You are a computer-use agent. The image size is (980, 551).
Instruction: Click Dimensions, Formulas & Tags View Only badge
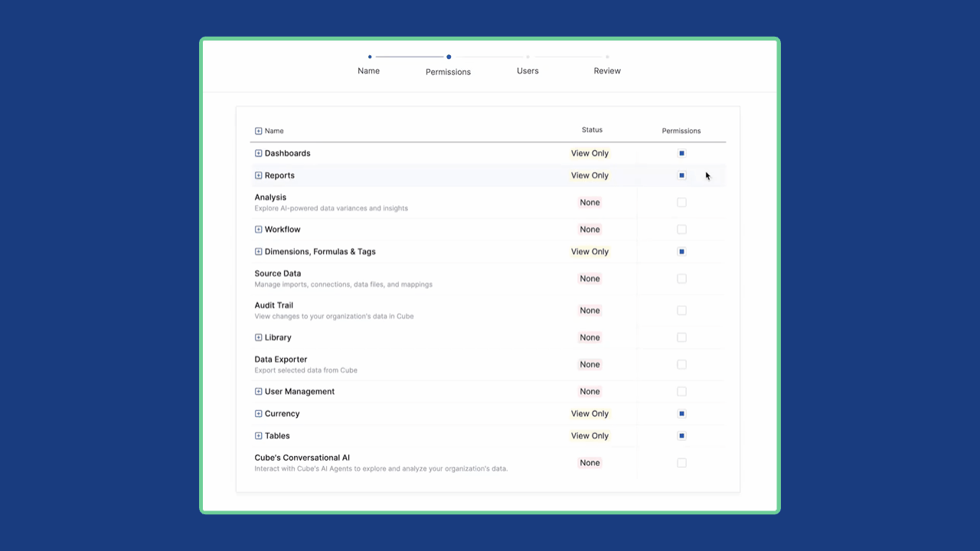coord(590,252)
